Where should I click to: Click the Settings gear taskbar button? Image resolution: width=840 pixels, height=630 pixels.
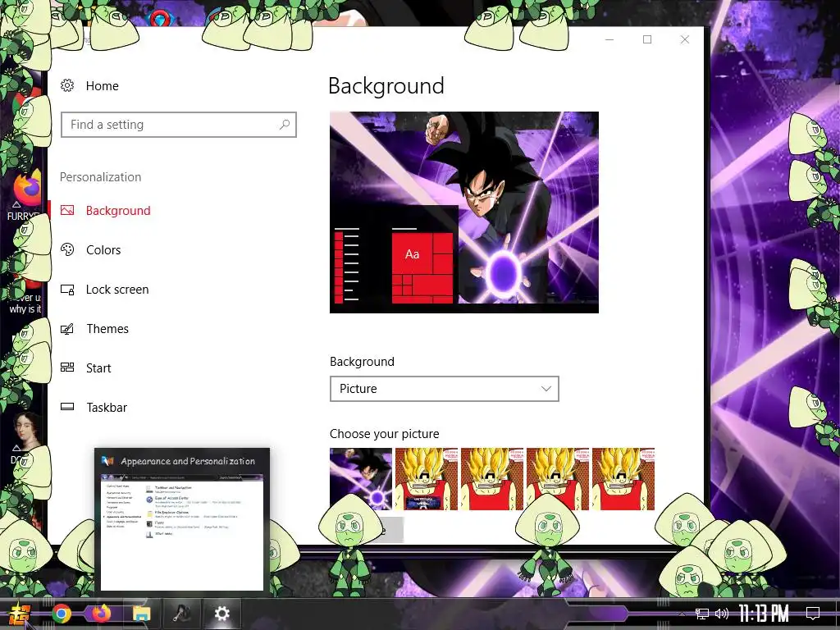221,614
